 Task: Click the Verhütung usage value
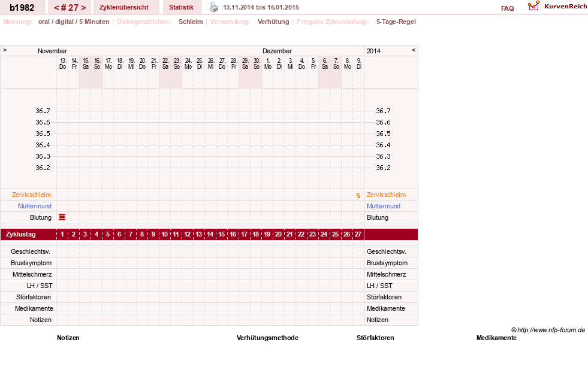pyautogui.click(x=273, y=22)
